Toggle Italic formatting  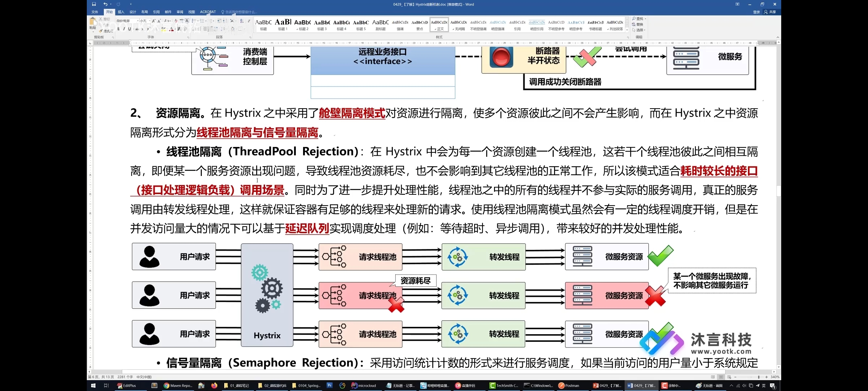[x=124, y=29]
